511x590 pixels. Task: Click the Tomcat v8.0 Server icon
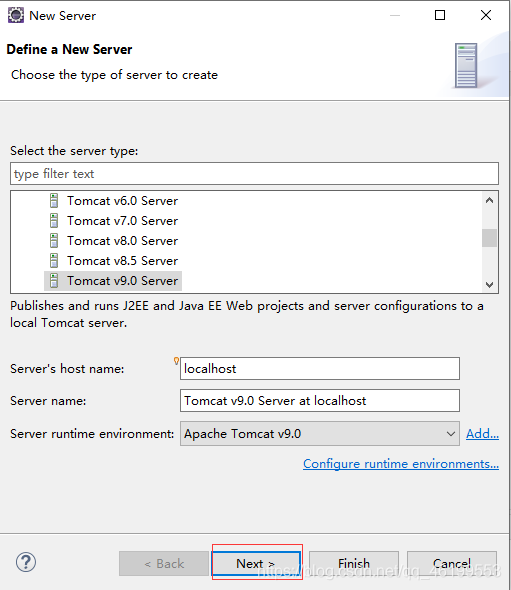(x=54, y=240)
